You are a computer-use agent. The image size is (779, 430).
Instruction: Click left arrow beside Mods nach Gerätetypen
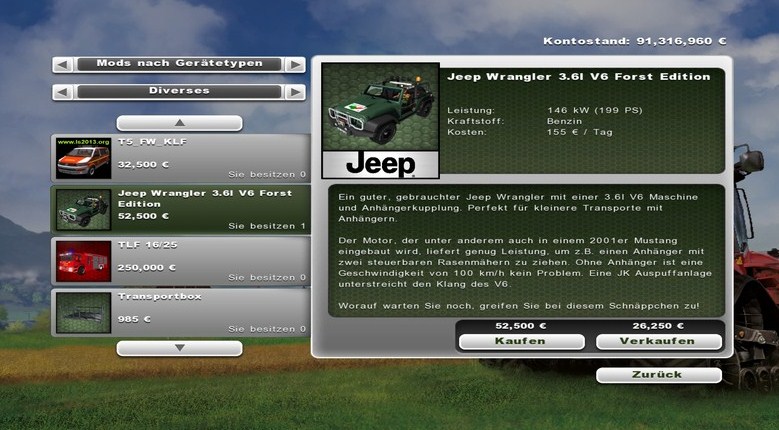tap(64, 64)
